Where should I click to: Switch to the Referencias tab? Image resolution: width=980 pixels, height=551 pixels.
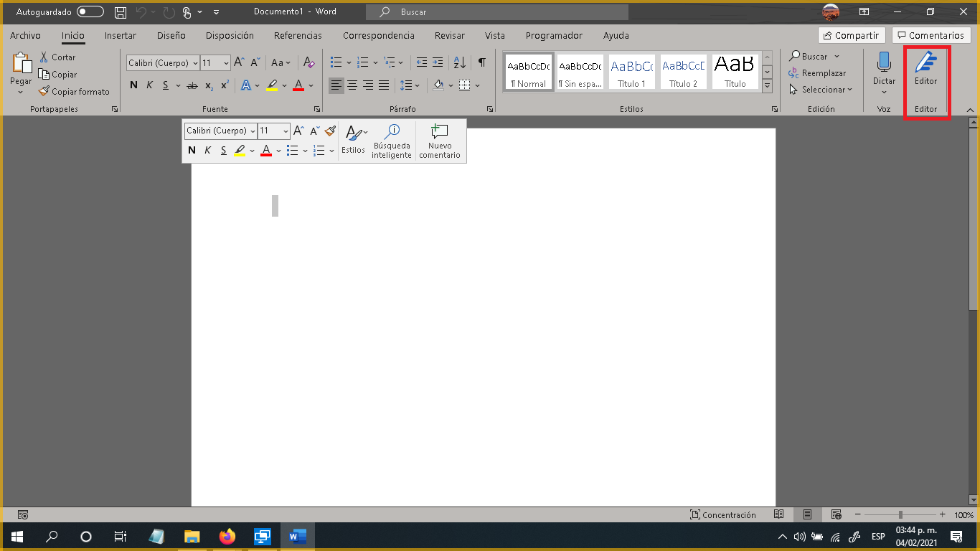pyautogui.click(x=298, y=35)
